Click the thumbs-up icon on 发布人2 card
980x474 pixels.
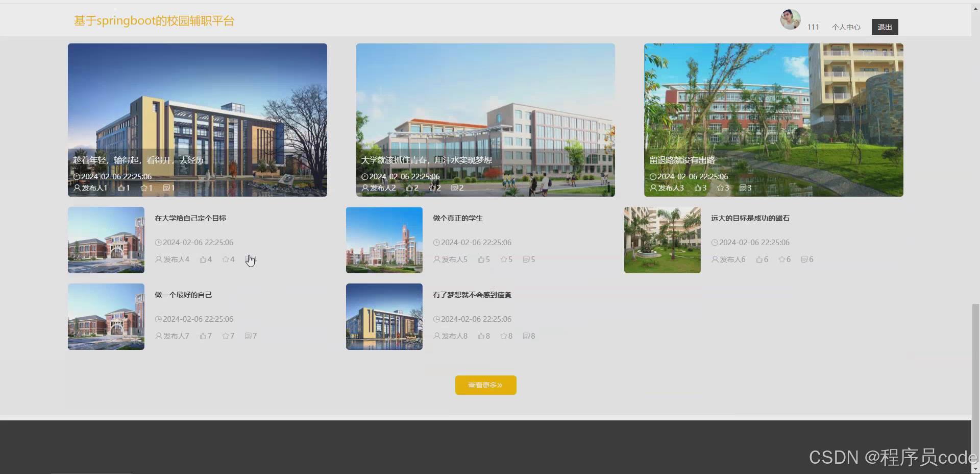[409, 188]
